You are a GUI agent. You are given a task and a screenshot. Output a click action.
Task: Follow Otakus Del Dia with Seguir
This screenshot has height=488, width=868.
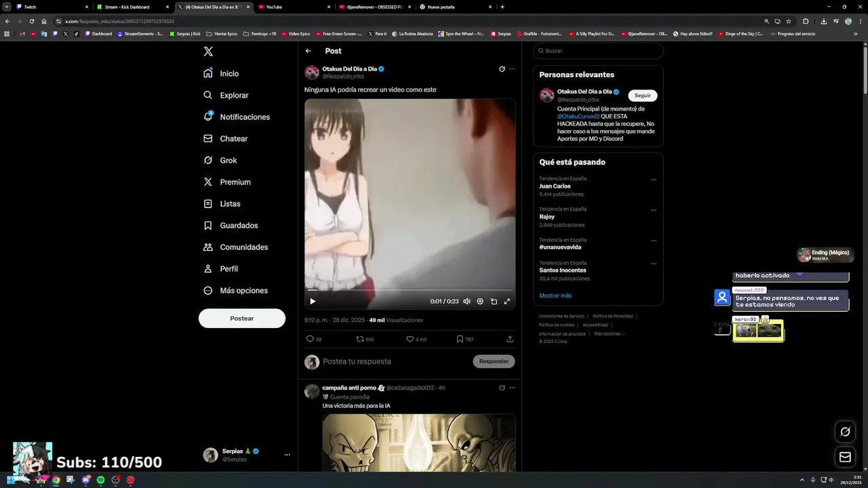pos(643,96)
